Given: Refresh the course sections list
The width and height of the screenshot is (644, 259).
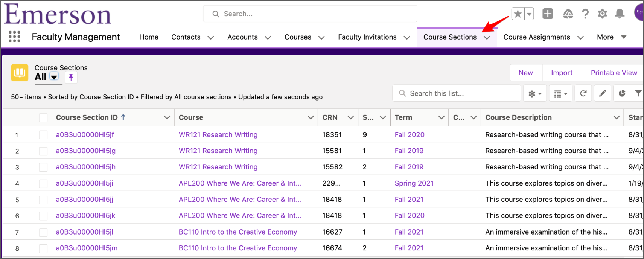Looking at the screenshot, I should (583, 93).
